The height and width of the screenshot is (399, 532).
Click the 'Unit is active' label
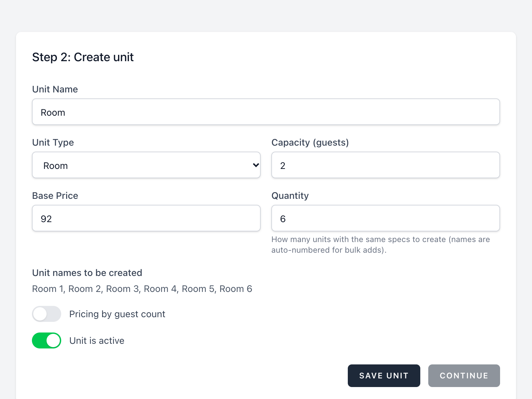pos(97,340)
